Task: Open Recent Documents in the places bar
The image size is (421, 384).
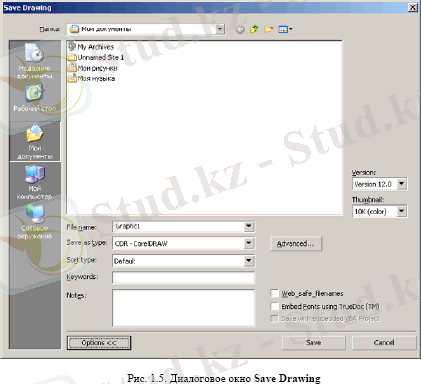Action: pyautogui.click(x=35, y=61)
